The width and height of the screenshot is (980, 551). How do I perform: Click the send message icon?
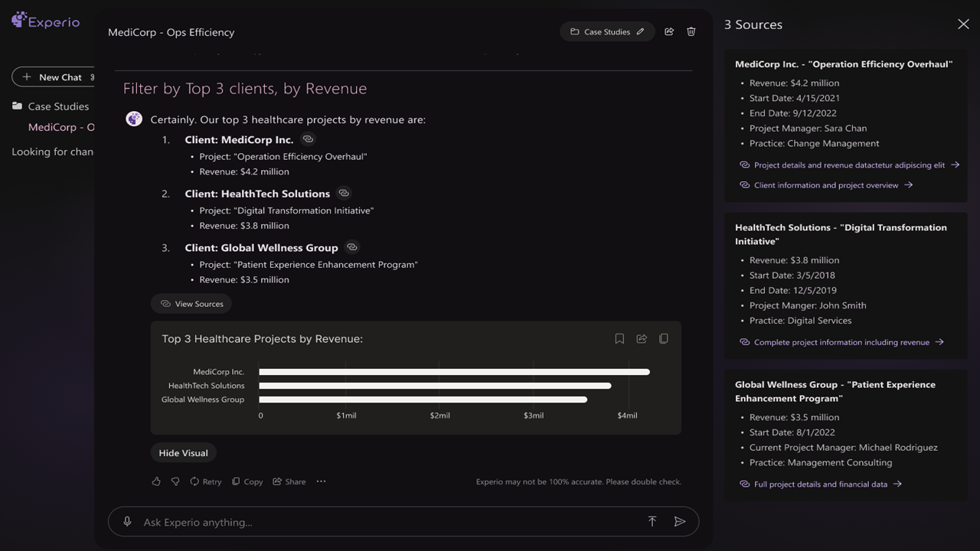coord(680,521)
